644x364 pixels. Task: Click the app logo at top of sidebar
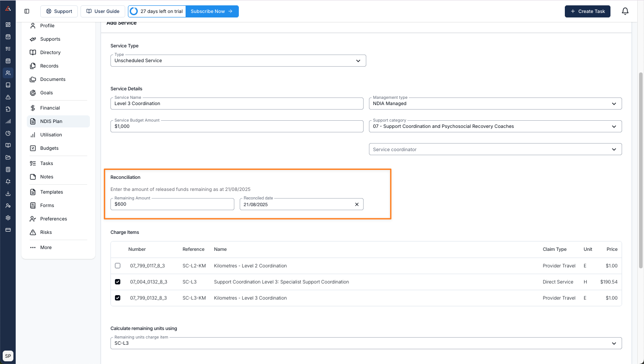pyautogui.click(x=8, y=8)
